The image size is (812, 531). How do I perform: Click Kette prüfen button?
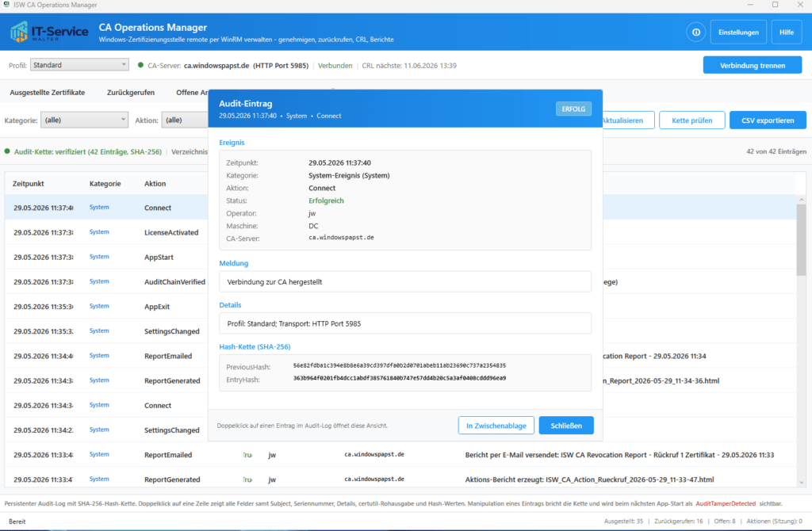pos(691,120)
